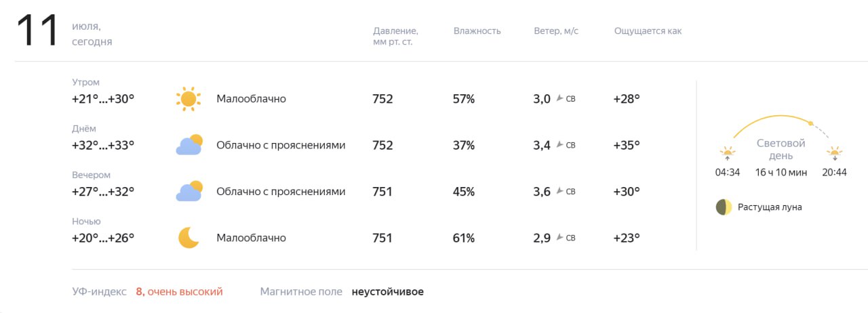
Task: Click the crescent moon icon for night
Action: pos(189,238)
